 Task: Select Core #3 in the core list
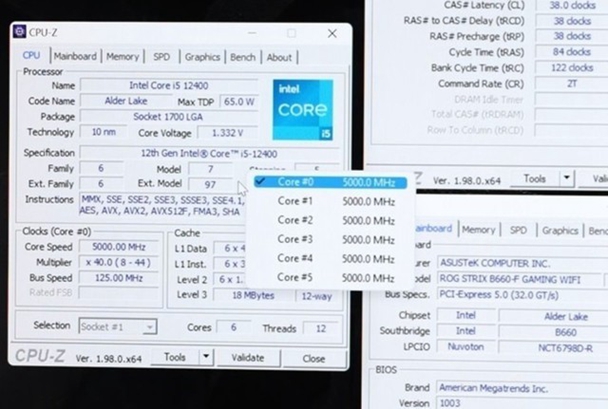pos(330,240)
